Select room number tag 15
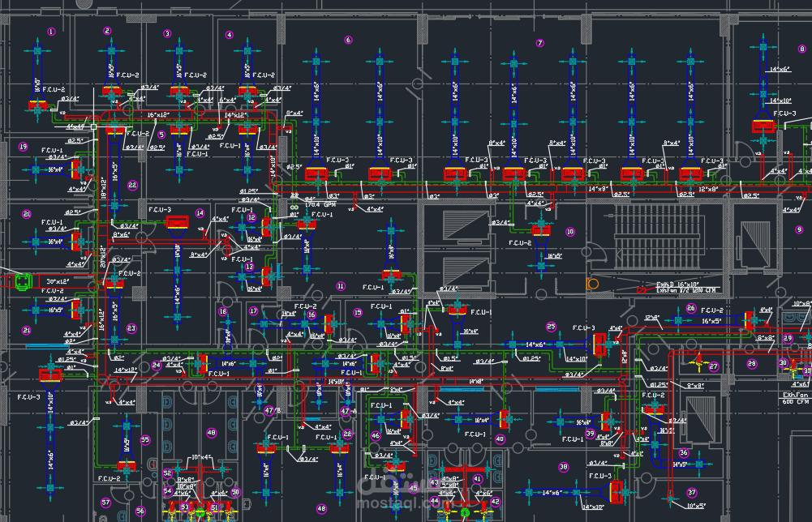Image resolution: width=812 pixels, height=522 pixels. point(357,313)
